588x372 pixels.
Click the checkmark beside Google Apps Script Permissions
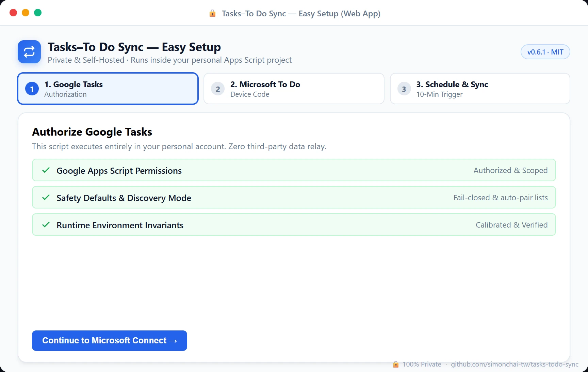point(46,170)
